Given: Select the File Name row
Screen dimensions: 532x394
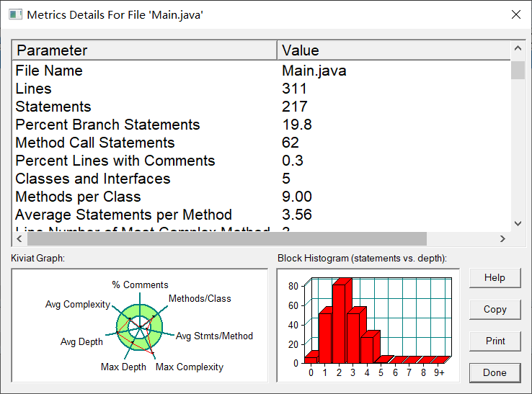Looking at the screenshot, I should [261, 71].
